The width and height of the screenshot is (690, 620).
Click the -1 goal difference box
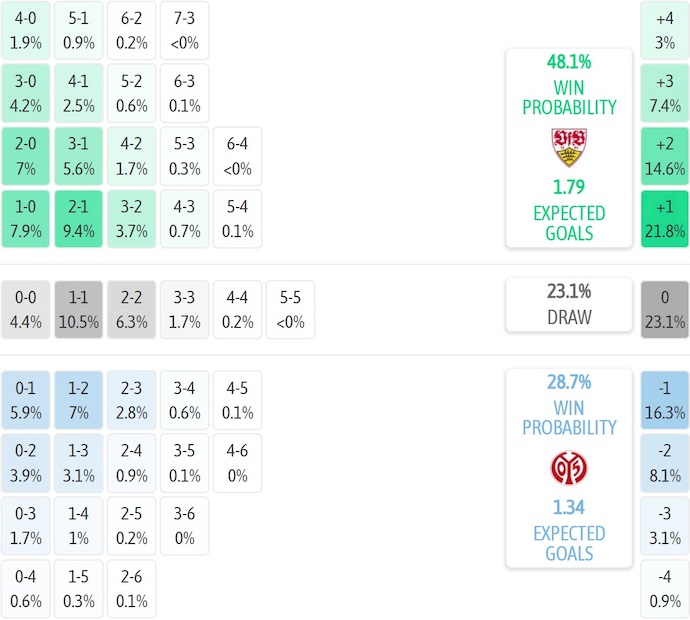click(665, 400)
